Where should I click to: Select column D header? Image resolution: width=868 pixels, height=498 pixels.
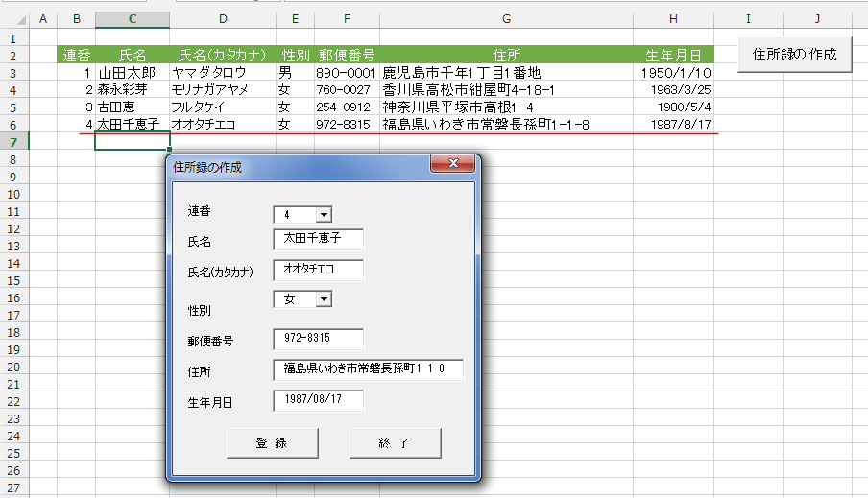[223, 19]
